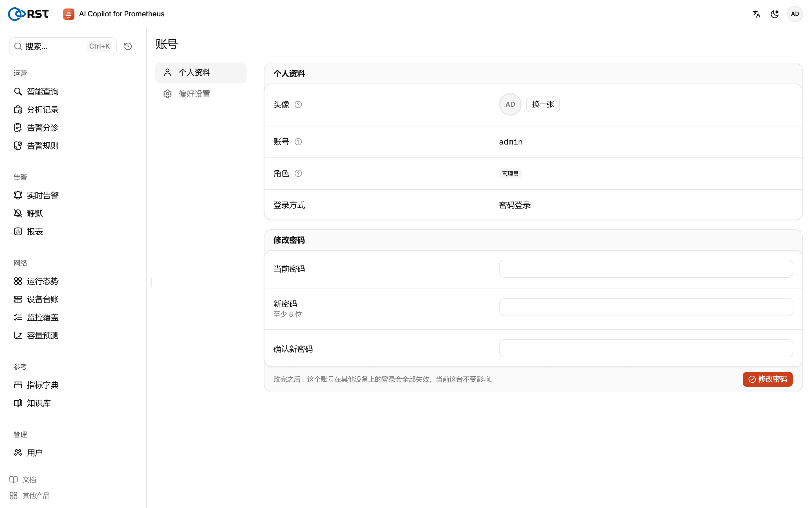Viewport: 812px width, 508px height.
Task: Click the admin account value
Action: click(511, 142)
